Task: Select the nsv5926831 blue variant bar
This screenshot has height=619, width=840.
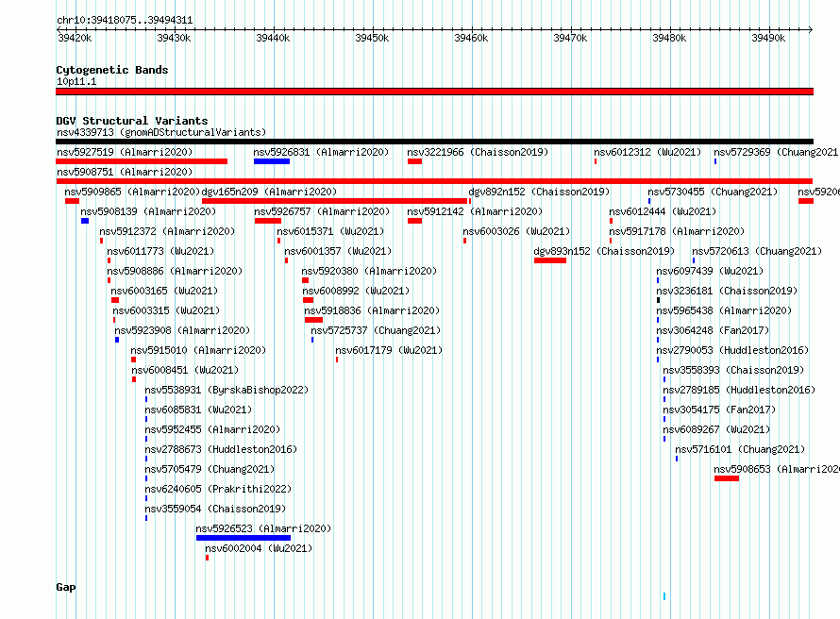Action: coord(272,161)
